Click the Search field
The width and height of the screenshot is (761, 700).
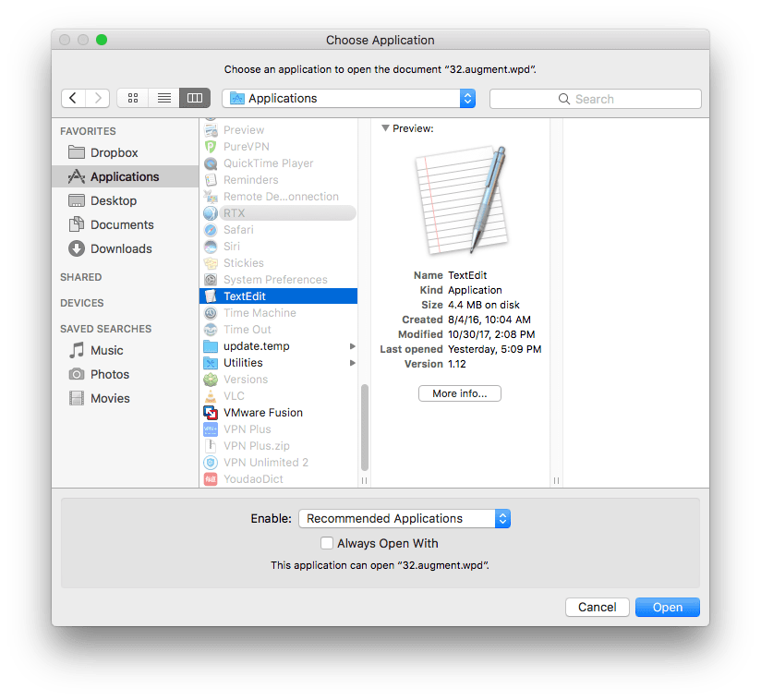596,99
